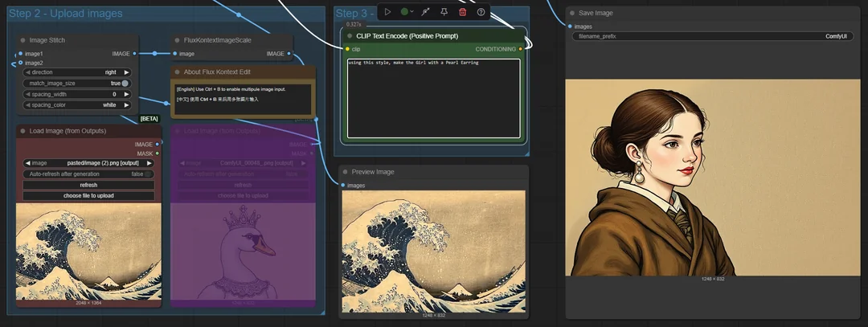
Task: Edit the filename_prefix field showing ComfyUI
Action: pyautogui.click(x=713, y=36)
